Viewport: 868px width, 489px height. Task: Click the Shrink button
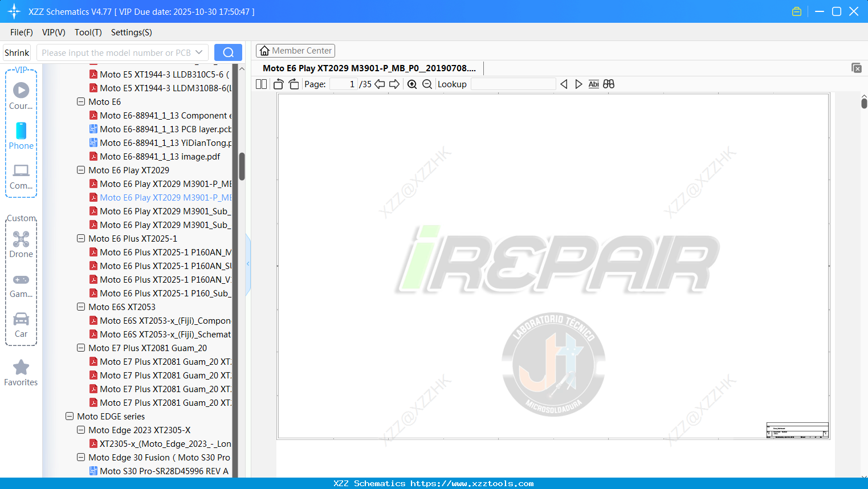(17, 52)
